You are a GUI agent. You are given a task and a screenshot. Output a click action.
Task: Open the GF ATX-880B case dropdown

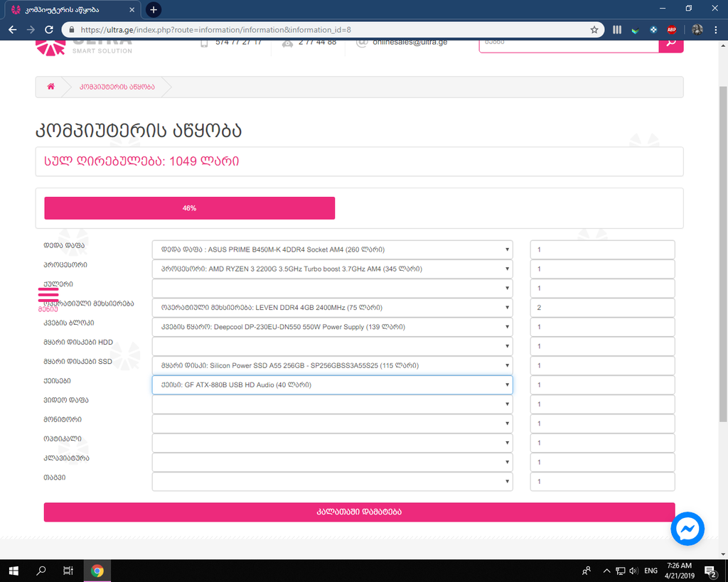[x=333, y=384]
